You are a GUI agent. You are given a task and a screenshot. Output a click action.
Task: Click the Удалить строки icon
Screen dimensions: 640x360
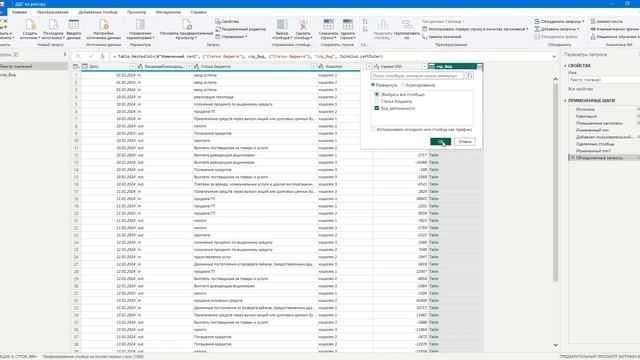coord(347,24)
